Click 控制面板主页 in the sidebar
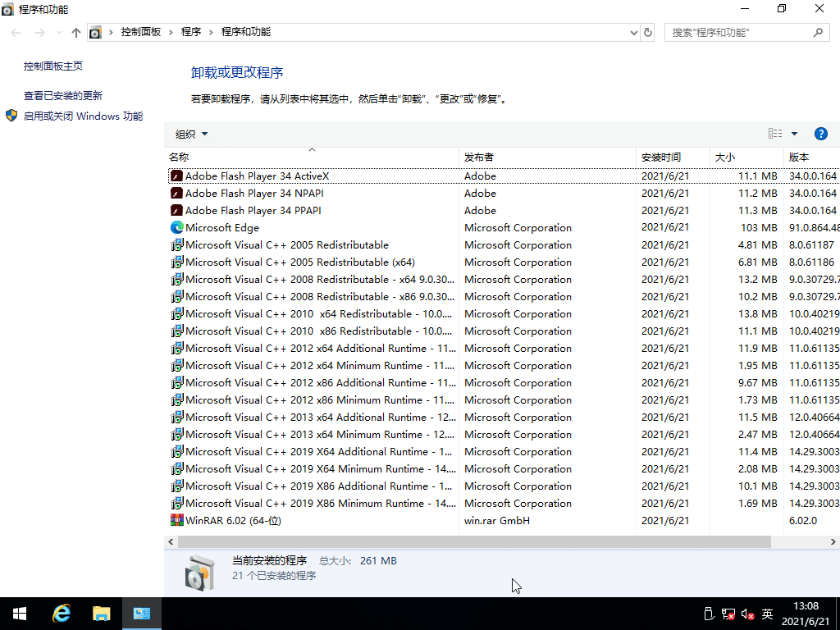 tap(52, 66)
